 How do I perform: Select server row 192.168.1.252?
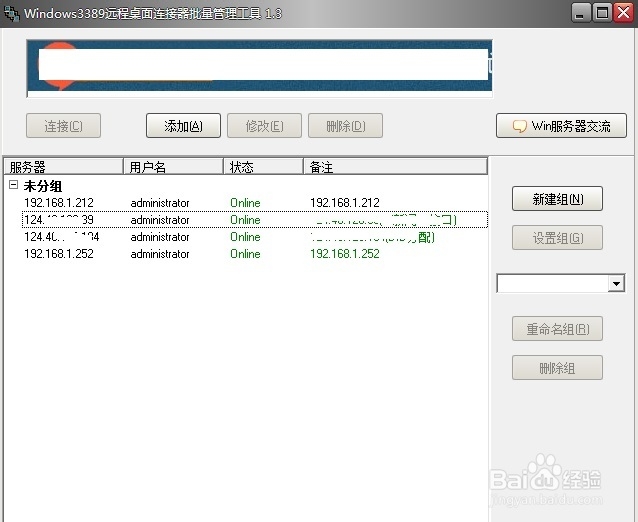click(255, 254)
